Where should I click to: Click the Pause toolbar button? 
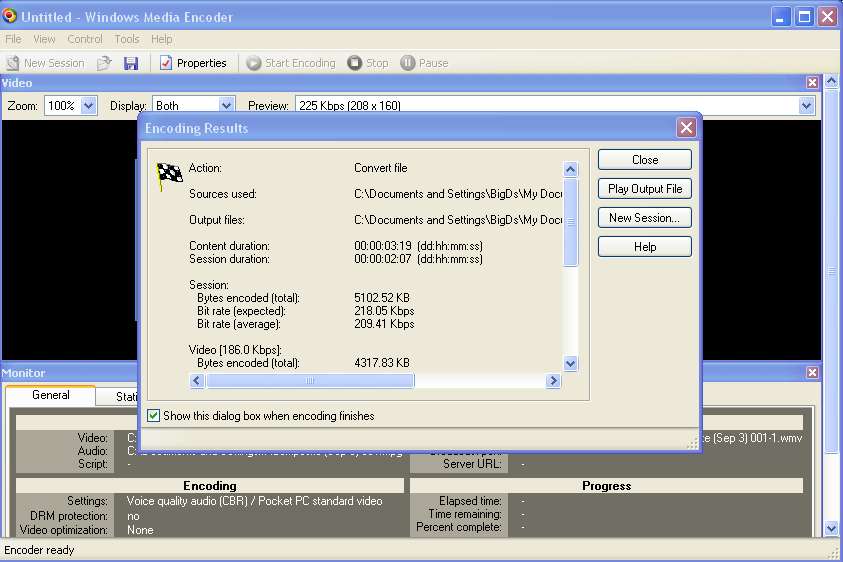pos(424,63)
